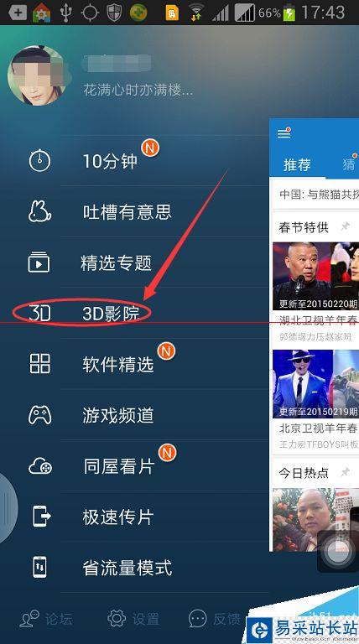The image size is (359, 644).
Task: Tap the pin icon next to 春节特供
Action: [346, 226]
